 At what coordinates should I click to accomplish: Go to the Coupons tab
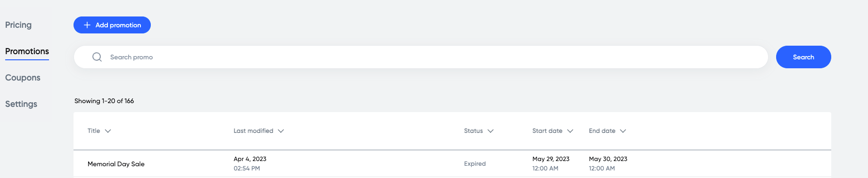tap(23, 78)
